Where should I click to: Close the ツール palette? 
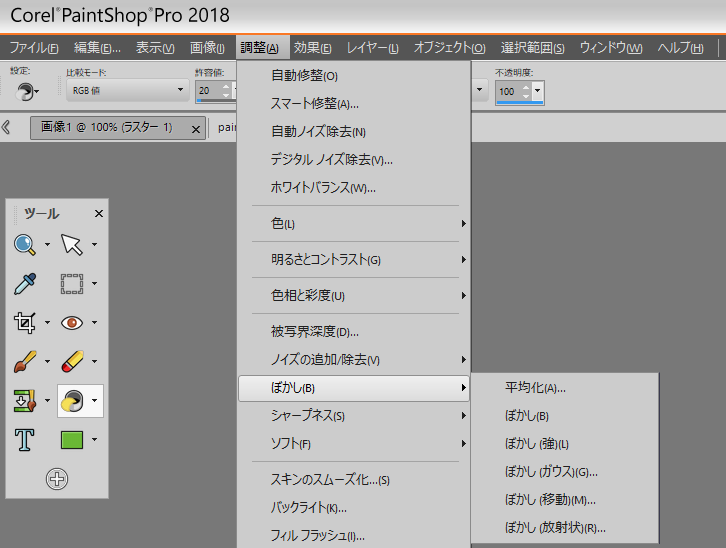pos(99,213)
